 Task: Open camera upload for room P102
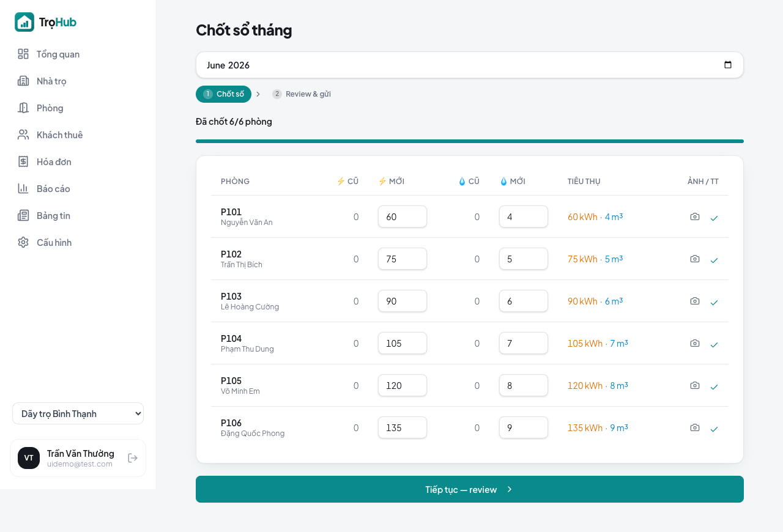pos(695,259)
